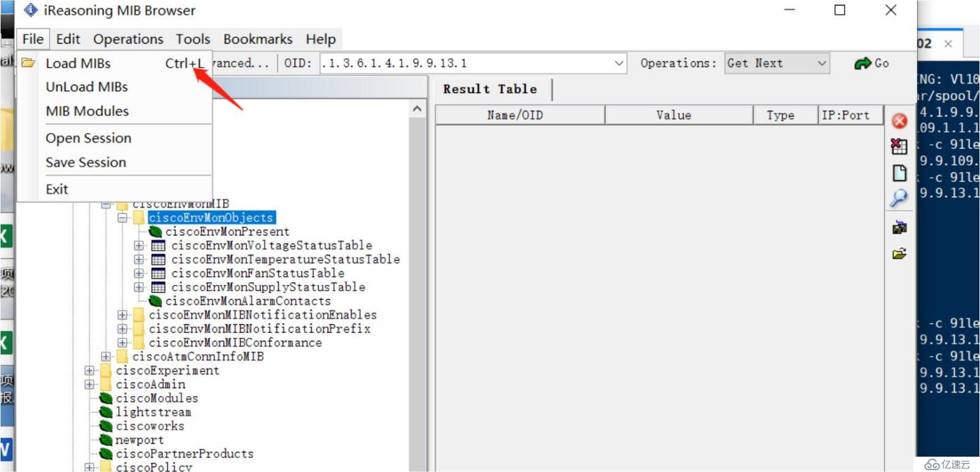980x472 pixels.
Task: Open the Edit menu
Action: pyautogui.click(x=68, y=39)
